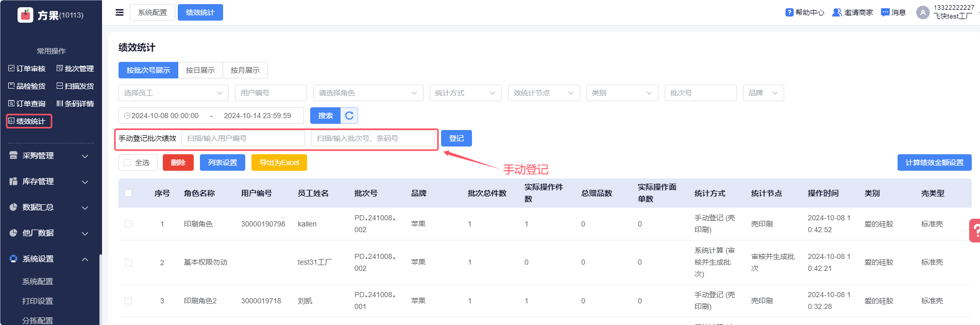Click the 扫描/输入用户编号 input field
Viewport: 980px width, 325px height.
click(243, 138)
